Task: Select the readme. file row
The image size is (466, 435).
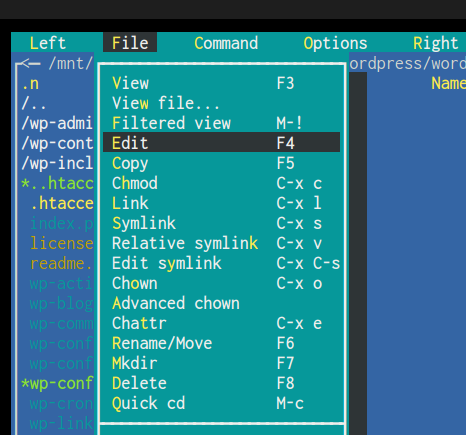Action: tap(57, 263)
